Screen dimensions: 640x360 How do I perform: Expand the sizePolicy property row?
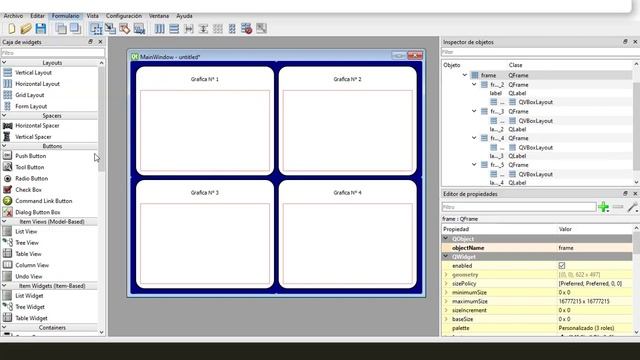point(446,283)
